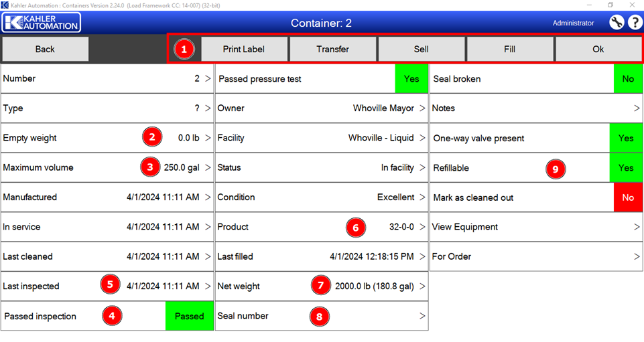The width and height of the screenshot is (644, 342).
Task: Toggle Passed inspection status
Action: coord(190,316)
